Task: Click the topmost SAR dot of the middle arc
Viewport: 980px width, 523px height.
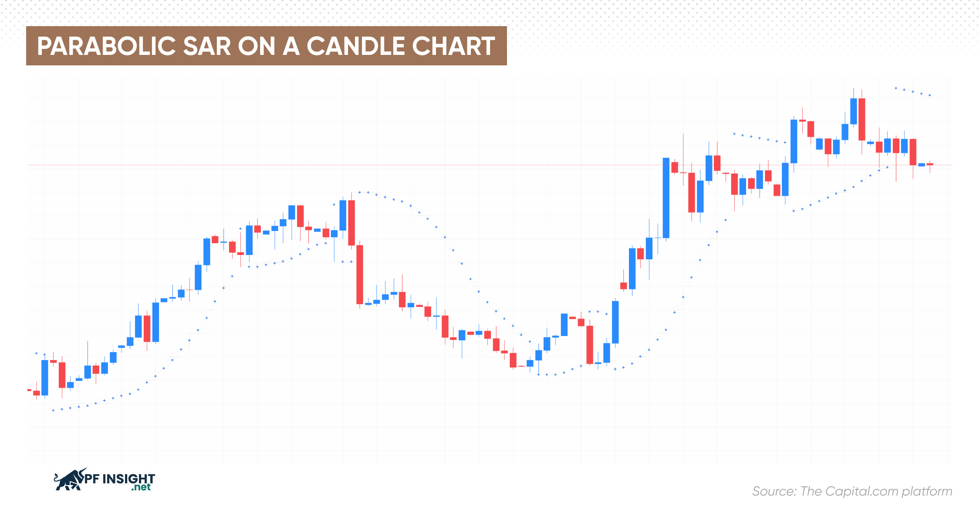Action: coord(360,192)
